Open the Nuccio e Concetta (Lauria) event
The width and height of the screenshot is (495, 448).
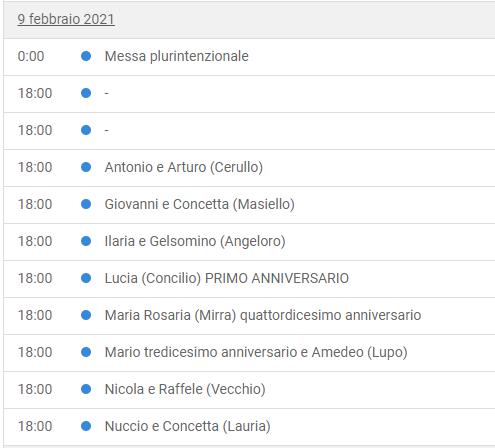pyautogui.click(x=187, y=426)
